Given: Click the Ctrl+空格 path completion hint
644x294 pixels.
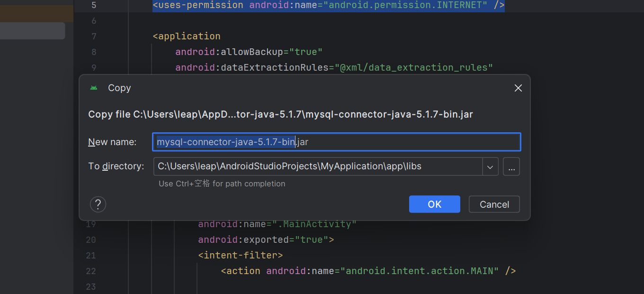Looking at the screenshot, I should [222, 184].
